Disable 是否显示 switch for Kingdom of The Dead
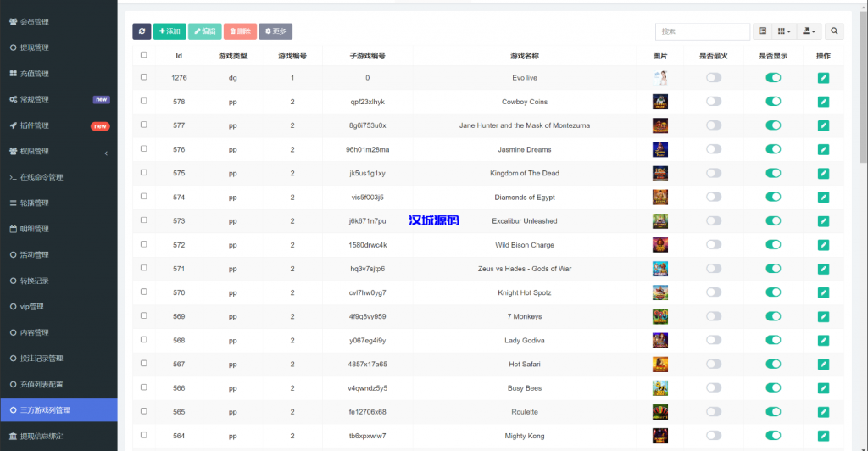The height and width of the screenshot is (451, 868). 773,173
